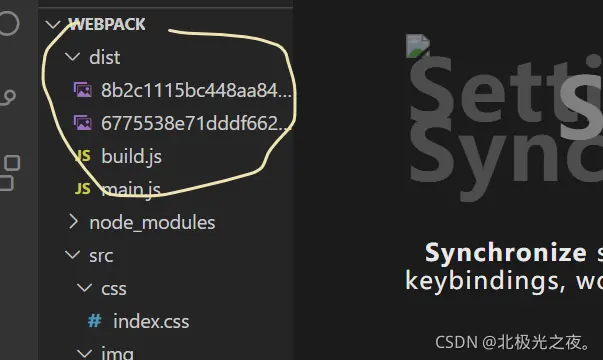Click the hash icon beside index.css
603x360 pixels.
click(x=95, y=321)
